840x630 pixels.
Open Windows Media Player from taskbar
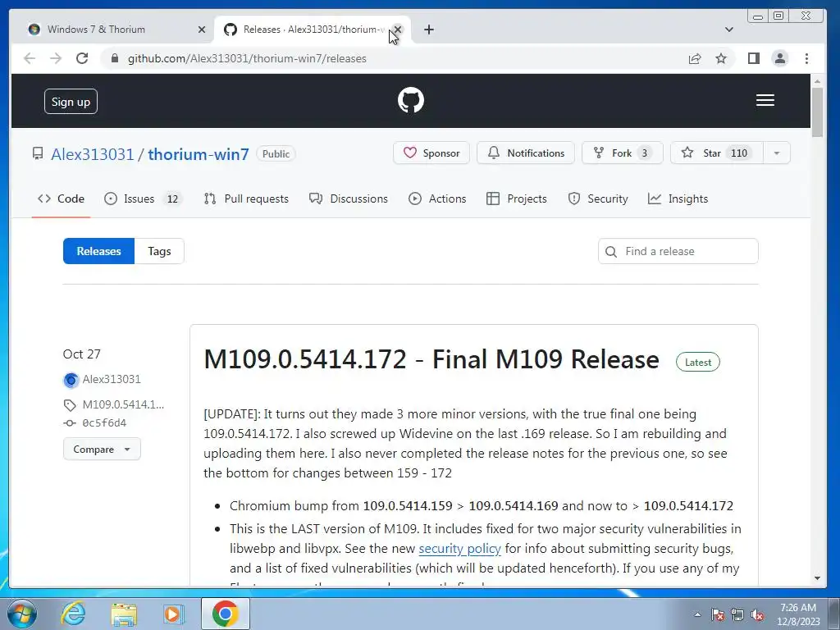173,614
